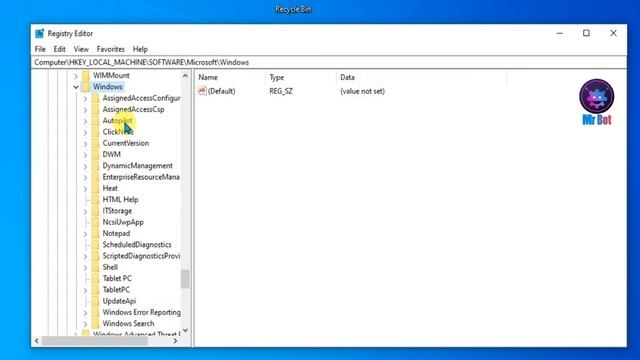This screenshot has width=640, height=360.
Task: Click the TabletPC folder icon
Action: 96,290
